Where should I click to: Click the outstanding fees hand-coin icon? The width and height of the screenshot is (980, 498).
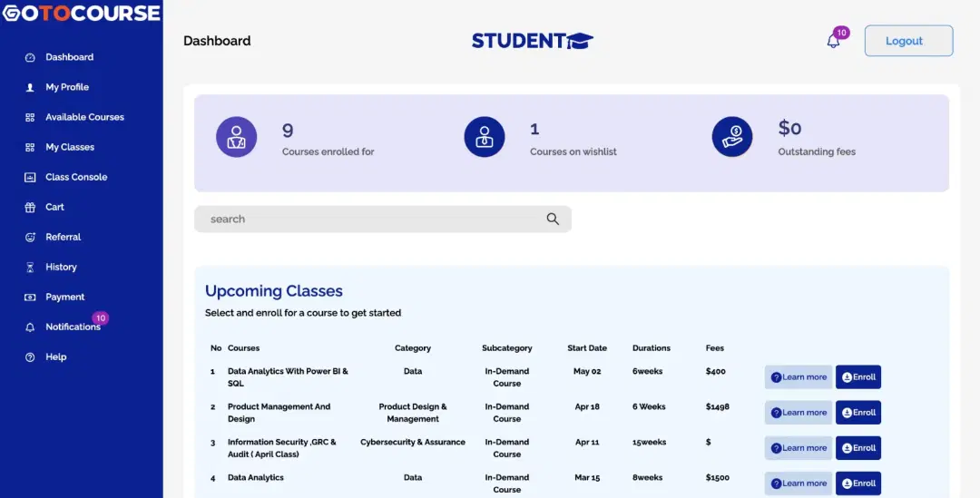tap(731, 137)
